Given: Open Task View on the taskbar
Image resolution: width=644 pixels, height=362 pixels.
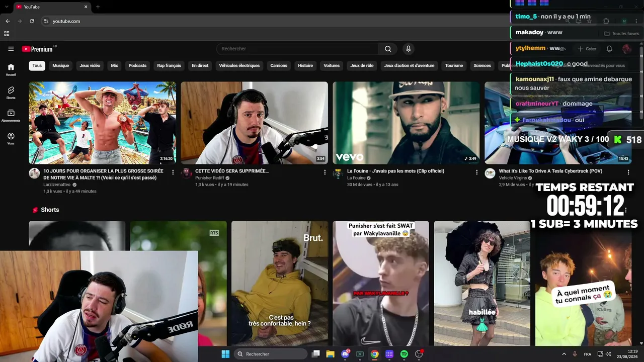Looking at the screenshot, I should pos(315,354).
